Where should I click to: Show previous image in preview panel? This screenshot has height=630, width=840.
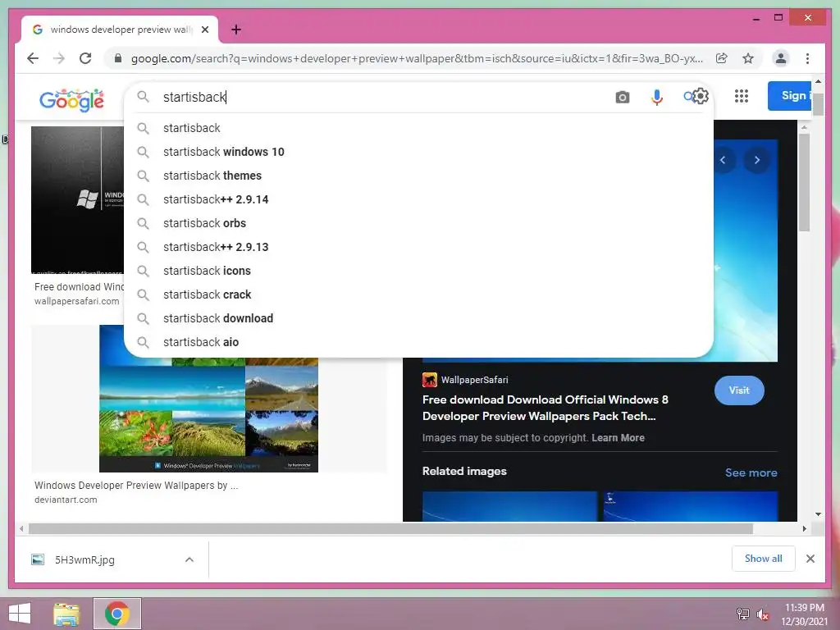[723, 160]
